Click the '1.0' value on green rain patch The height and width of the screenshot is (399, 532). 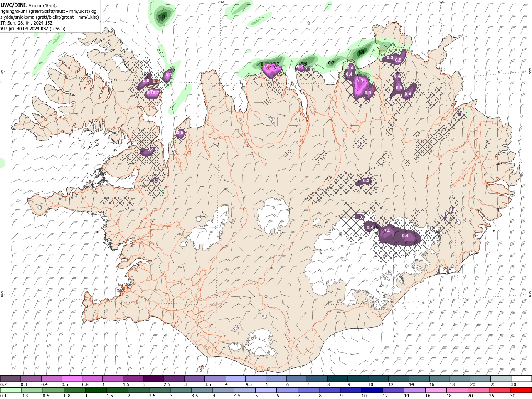point(162,17)
